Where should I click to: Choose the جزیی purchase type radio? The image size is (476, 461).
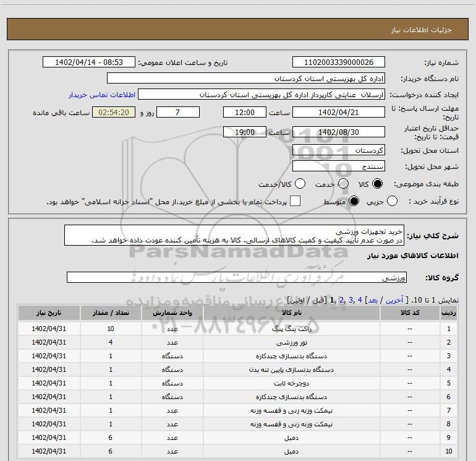[x=392, y=201]
